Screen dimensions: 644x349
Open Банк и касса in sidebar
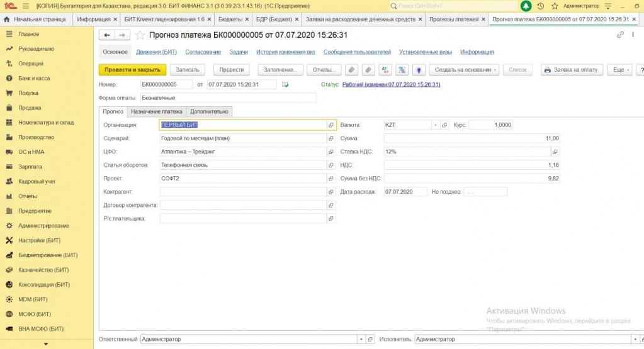(x=34, y=79)
